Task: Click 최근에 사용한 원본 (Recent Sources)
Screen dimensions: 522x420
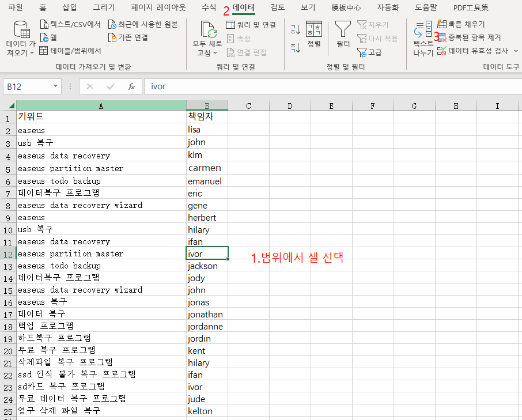Action: pos(144,24)
